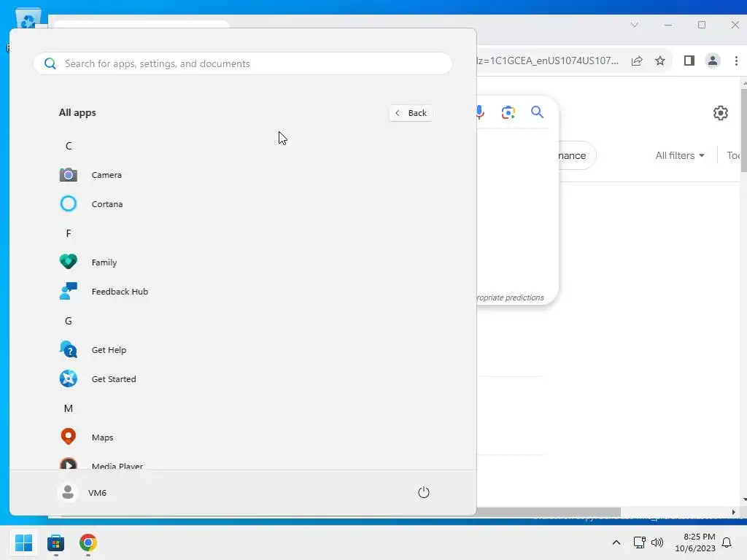Screen dimensions: 747x560
Task: Open the Recycle Bin desktop icon
Action: tap(28, 19)
